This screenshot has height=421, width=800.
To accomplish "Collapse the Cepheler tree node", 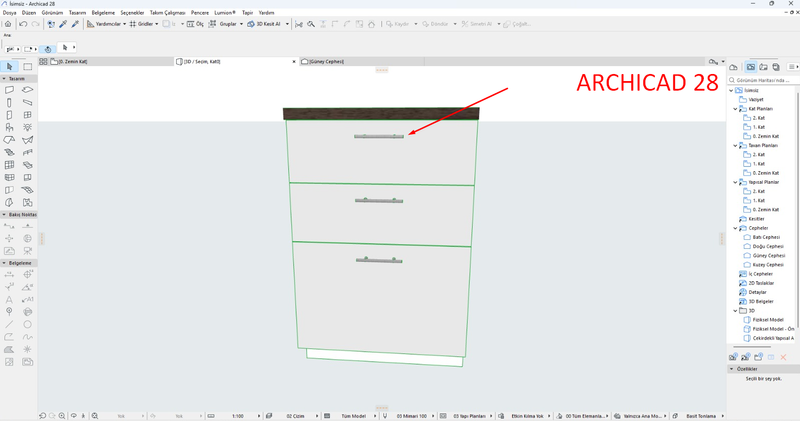I will pos(735,229).
